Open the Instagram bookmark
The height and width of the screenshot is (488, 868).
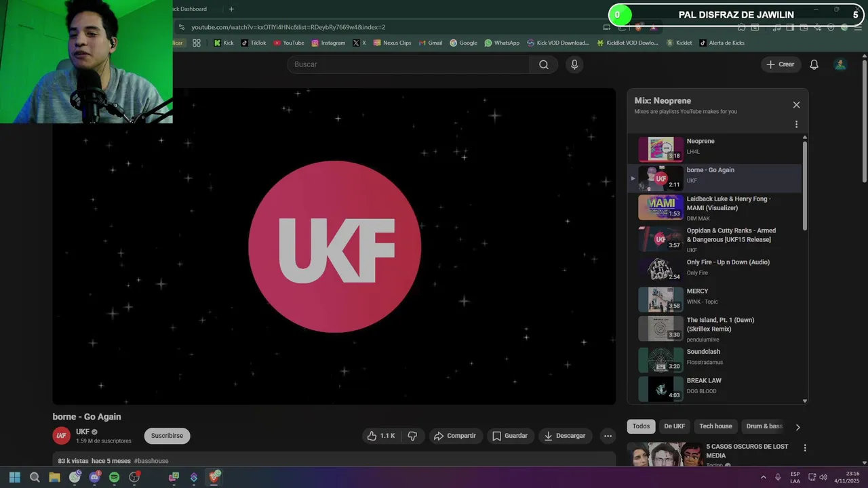pyautogui.click(x=328, y=43)
